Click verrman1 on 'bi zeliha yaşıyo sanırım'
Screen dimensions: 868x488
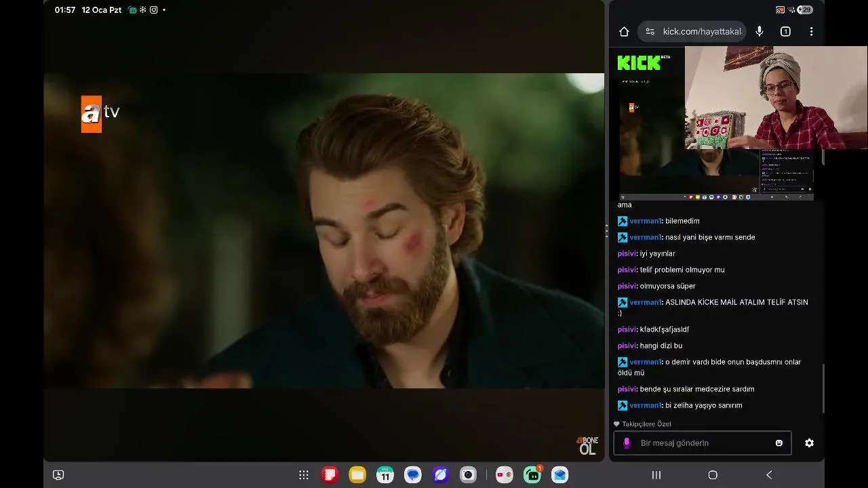click(x=645, y=405)
